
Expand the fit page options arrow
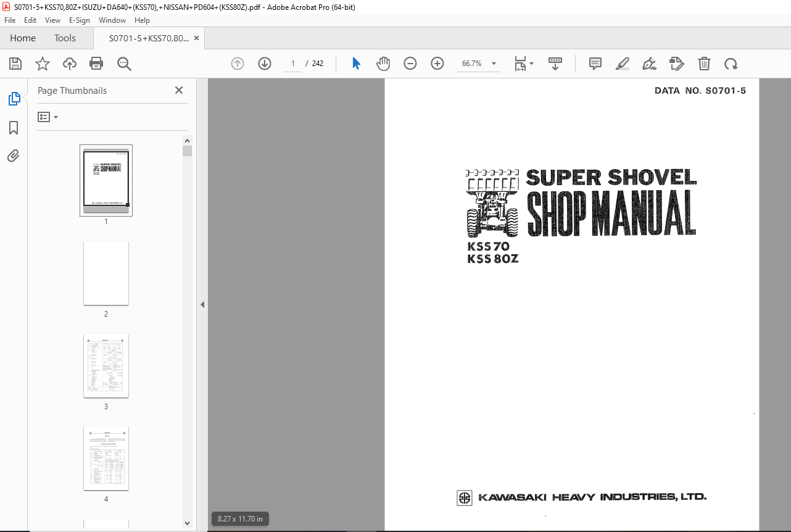click(x=532, y=64)
